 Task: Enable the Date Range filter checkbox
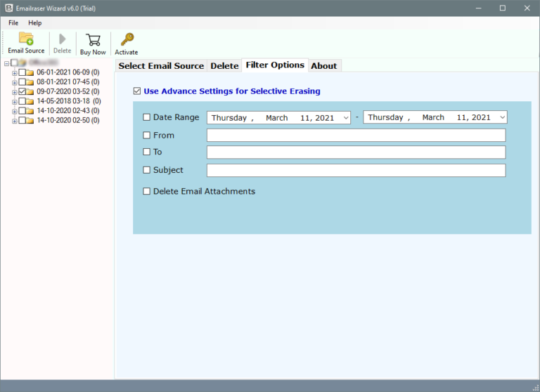147,118
